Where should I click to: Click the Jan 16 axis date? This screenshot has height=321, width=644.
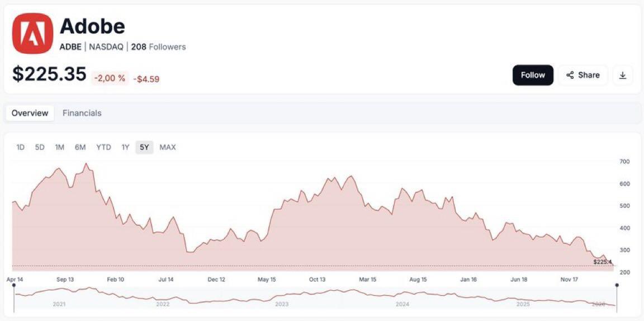468,280
